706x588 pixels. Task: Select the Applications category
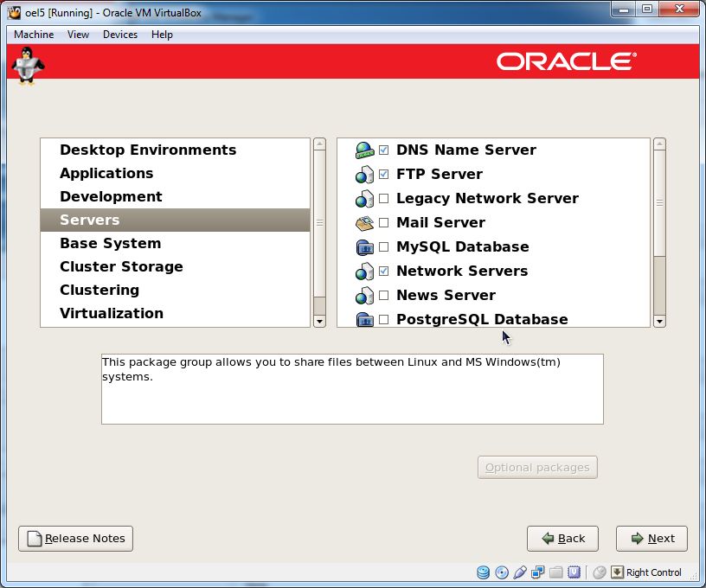pos(175,173)
